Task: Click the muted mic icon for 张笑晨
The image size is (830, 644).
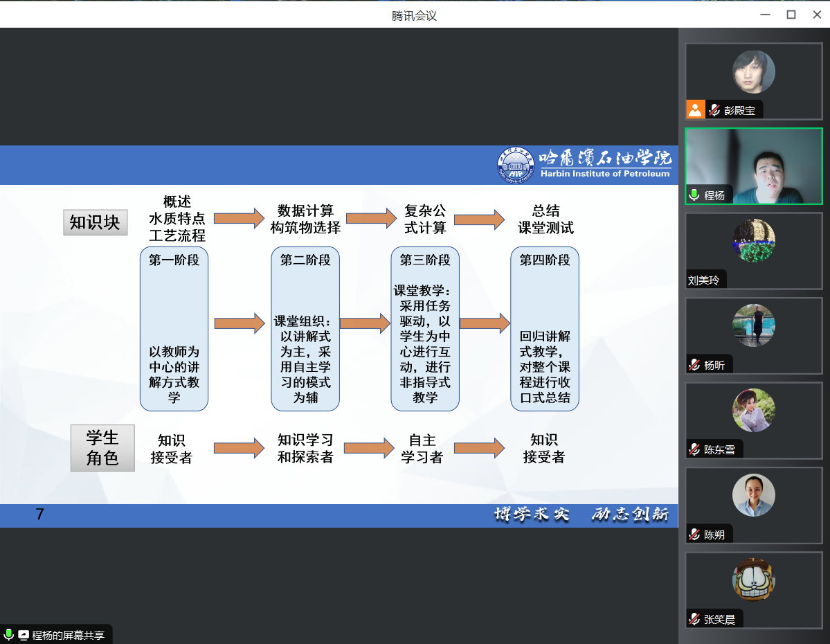Action: [x=694, y=619]
